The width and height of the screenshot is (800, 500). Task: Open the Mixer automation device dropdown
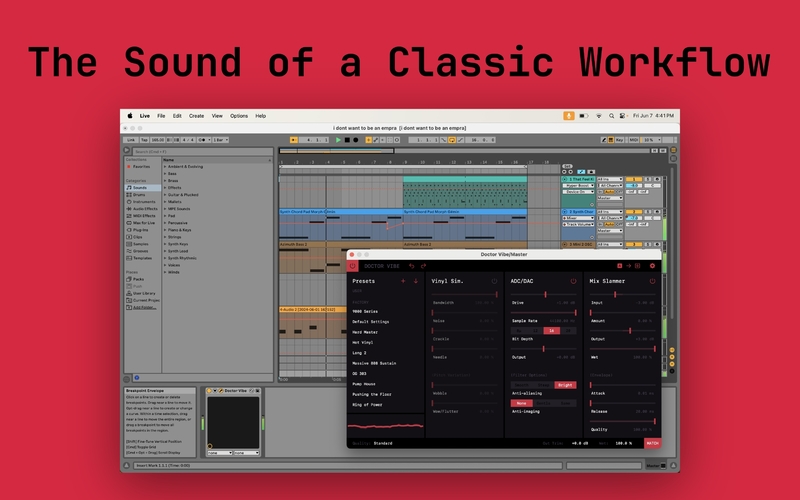tap(578, 218)
